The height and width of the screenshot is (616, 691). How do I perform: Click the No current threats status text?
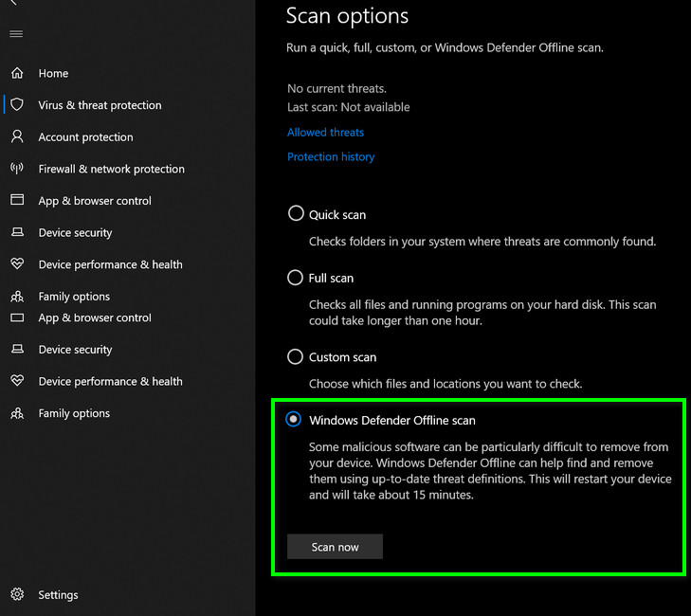[336, 89]
